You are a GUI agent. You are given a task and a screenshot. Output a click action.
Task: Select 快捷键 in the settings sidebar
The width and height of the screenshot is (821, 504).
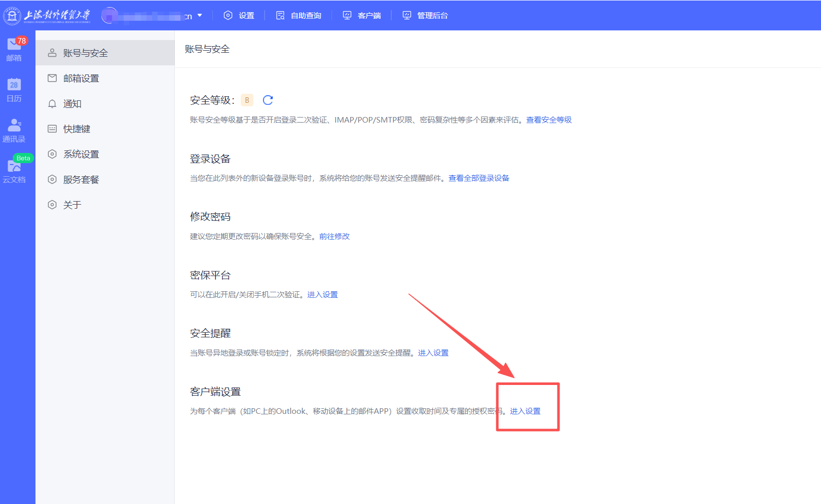click(x=77, y=129)
